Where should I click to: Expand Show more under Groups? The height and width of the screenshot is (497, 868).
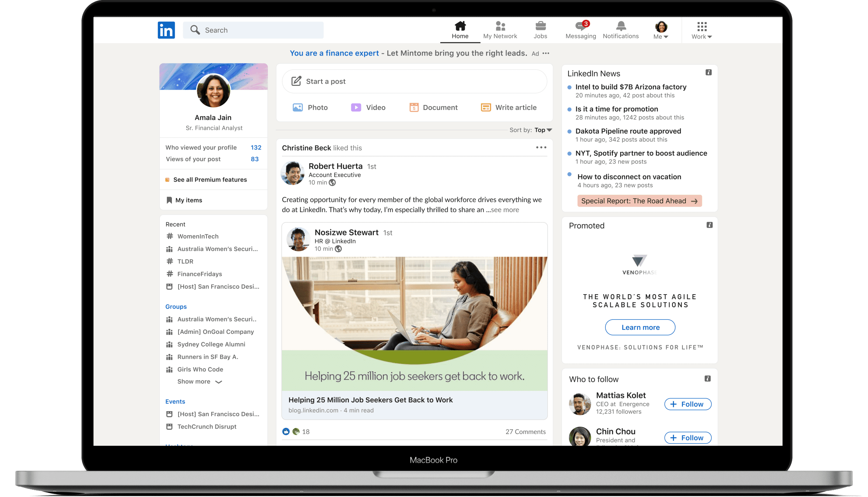pyautogui.click(x=199, y=381)
